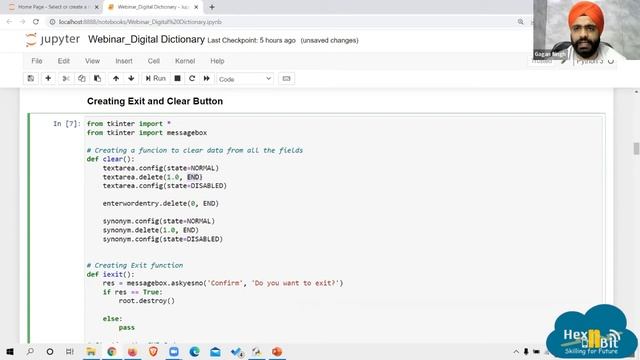Close the Home Page browser tab

point(97,7)
